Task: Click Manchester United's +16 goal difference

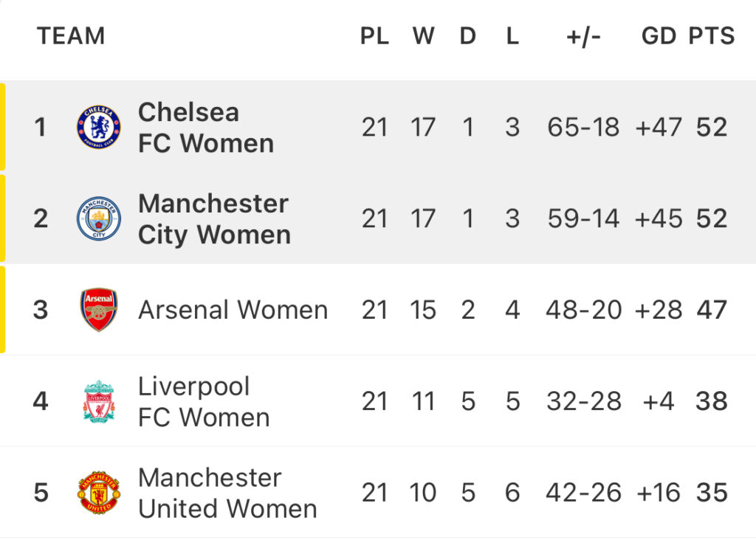Action: coord(659,493)
